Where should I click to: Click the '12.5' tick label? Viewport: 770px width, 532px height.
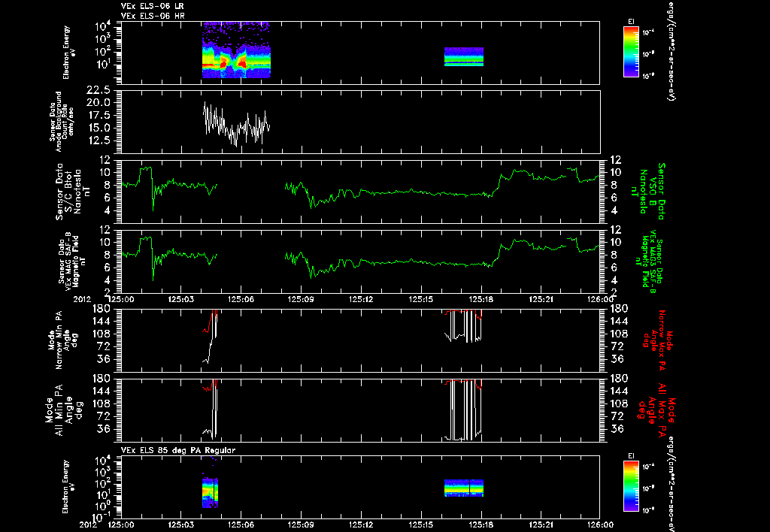[x=97, y=141]
